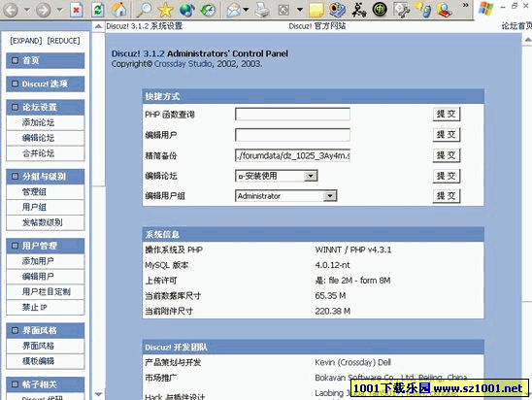Submit the 编辑论坛 shortcut row
Screen dimensions: 532x400
coord(447,176)
